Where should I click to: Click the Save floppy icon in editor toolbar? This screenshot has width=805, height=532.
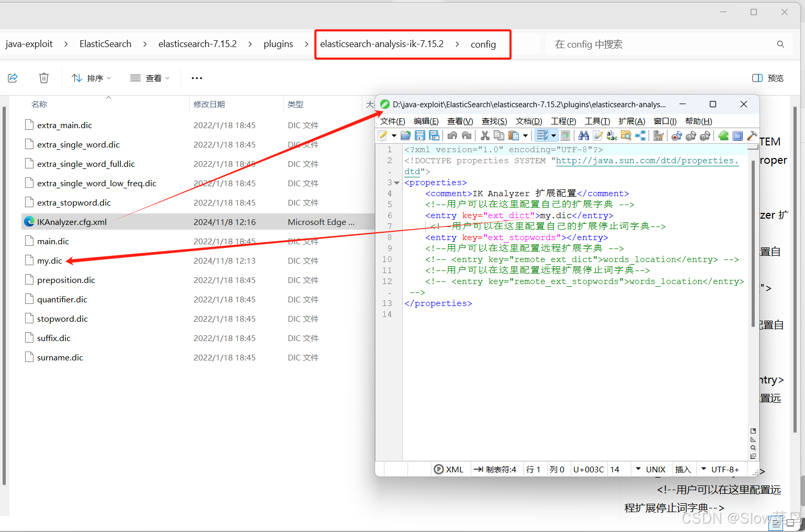pos(419,136)
